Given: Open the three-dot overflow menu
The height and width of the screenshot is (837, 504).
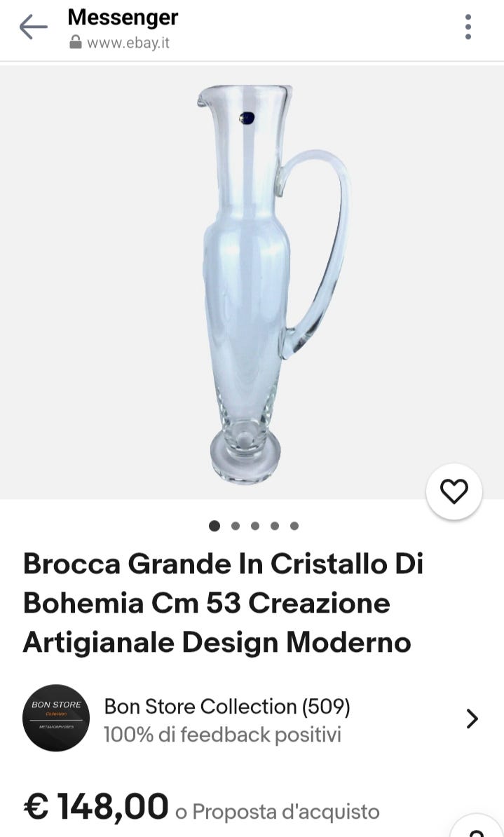Looking at the screenshot, I should (x=468, y=27).
